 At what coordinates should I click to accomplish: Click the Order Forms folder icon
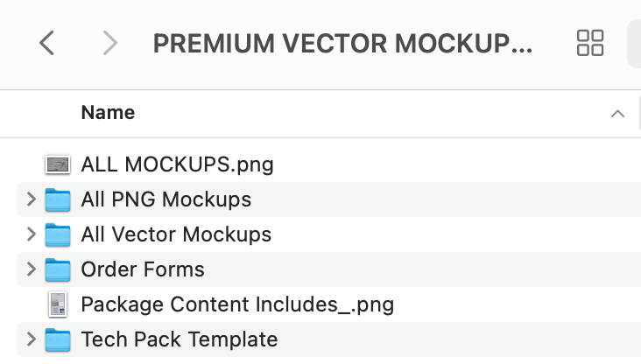pos(58,269)
